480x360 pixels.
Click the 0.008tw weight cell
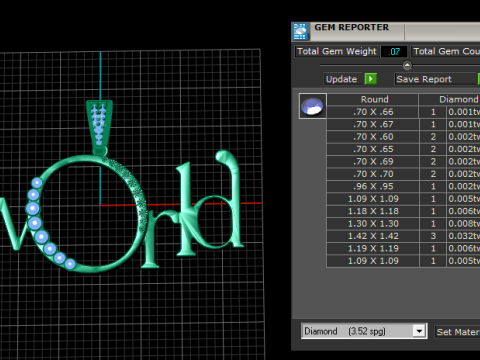(463, 223)
